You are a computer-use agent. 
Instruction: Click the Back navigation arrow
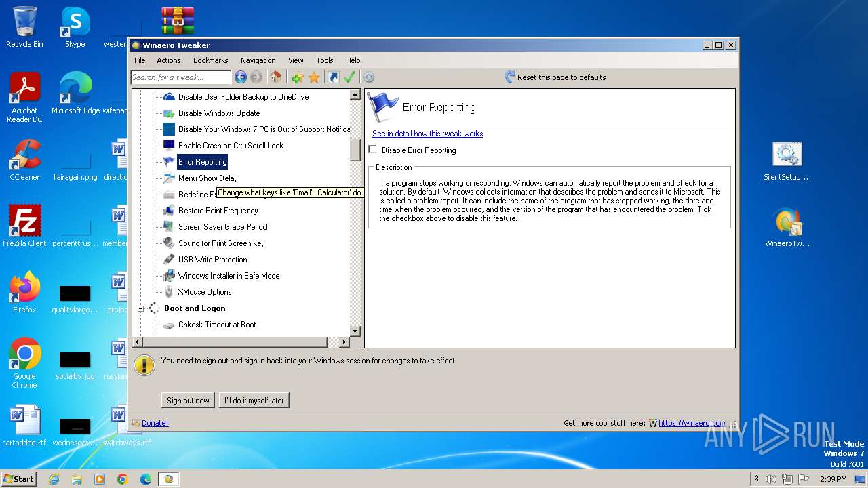[x=240, y=77]
